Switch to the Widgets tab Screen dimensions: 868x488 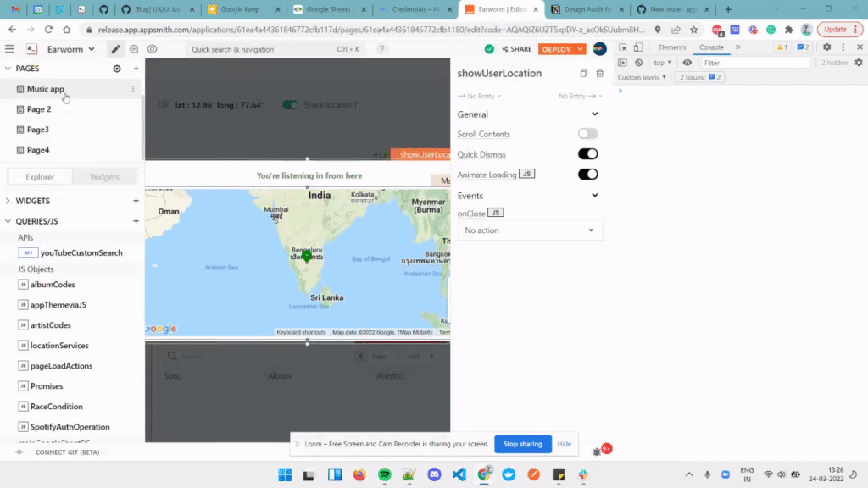pyautogui.click(x=104, y=177)
